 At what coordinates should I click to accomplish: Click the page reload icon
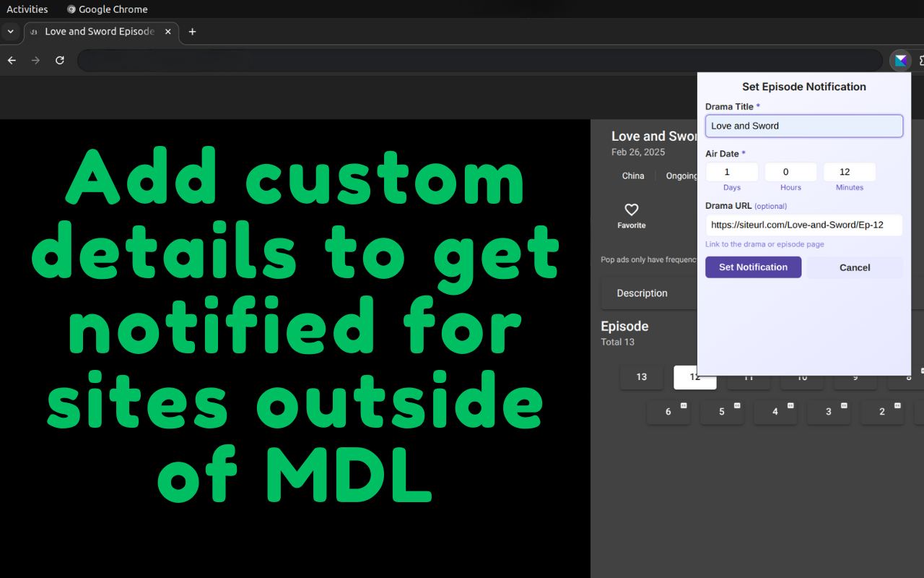(60, 60)
